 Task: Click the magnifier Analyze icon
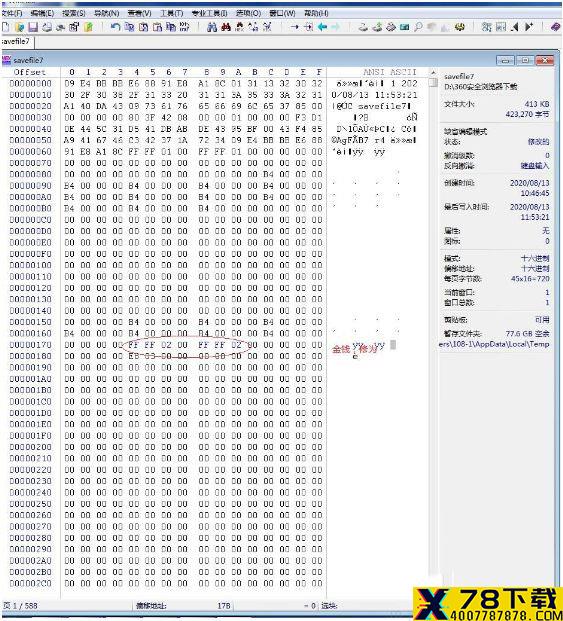pyautogui.click(x=418, y=27)
